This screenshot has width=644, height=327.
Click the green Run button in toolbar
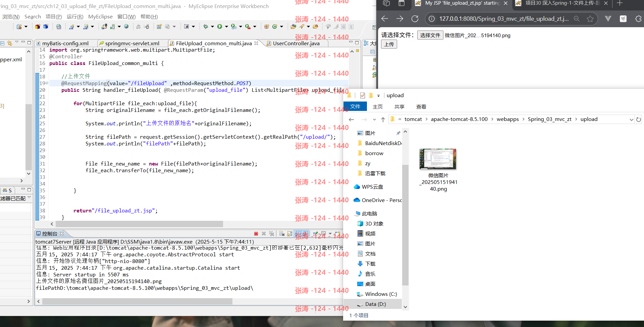click(x=220, y=26)
